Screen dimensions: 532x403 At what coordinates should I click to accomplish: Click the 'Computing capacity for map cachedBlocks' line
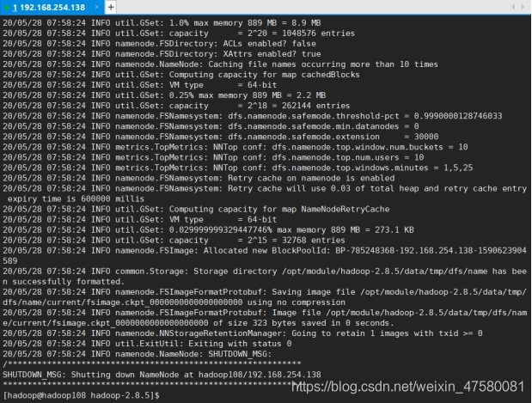[x=181, y=75]
